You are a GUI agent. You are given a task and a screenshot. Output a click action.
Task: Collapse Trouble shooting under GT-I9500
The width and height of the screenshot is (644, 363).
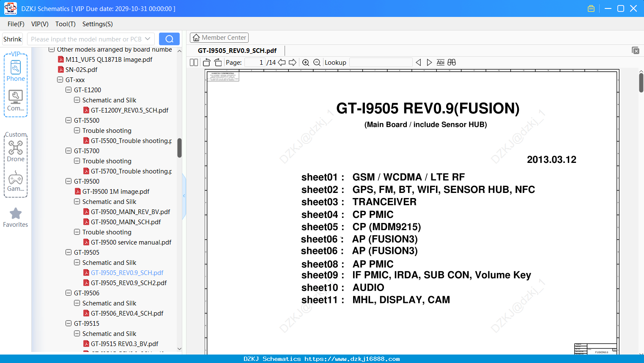(x=77, y=232)
